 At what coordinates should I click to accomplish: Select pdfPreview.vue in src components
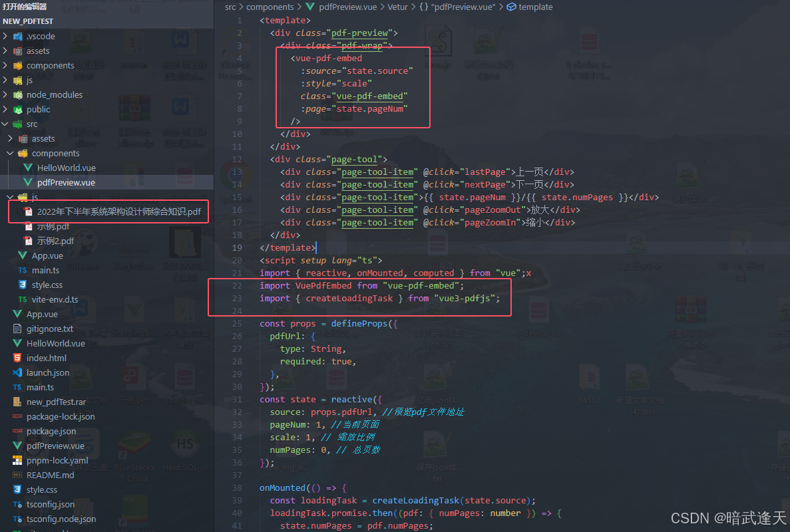click(66, 182)
